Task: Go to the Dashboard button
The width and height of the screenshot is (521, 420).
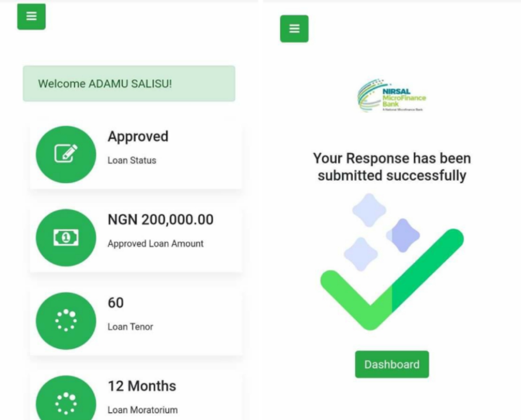Action: (x=392, y=364)
